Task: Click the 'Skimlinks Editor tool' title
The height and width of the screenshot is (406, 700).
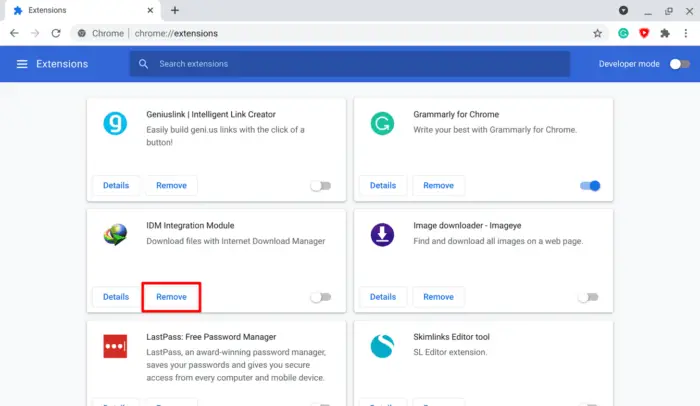Action: (x=451, y=337)
